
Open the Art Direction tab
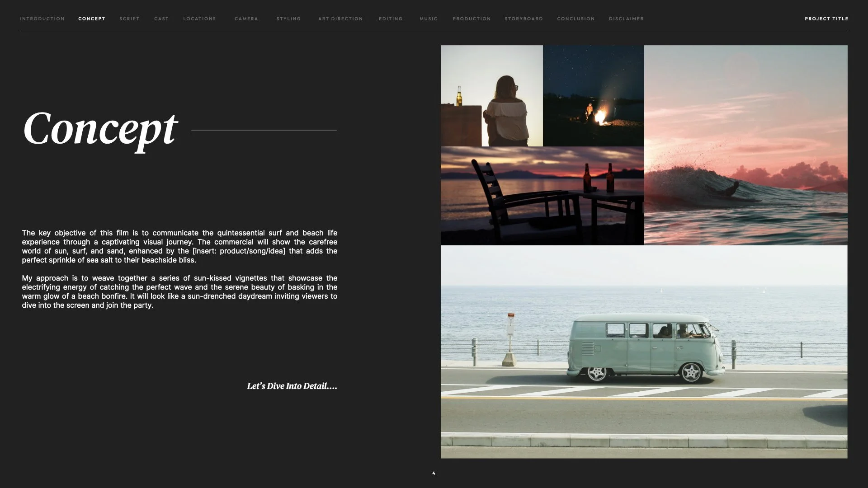pos(340,19)
